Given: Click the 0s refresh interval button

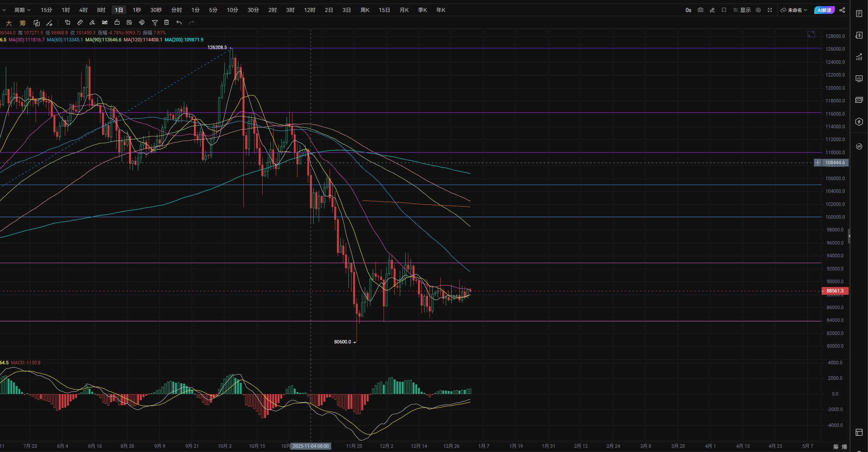Looking at the screenshot, I should point(688,10).
